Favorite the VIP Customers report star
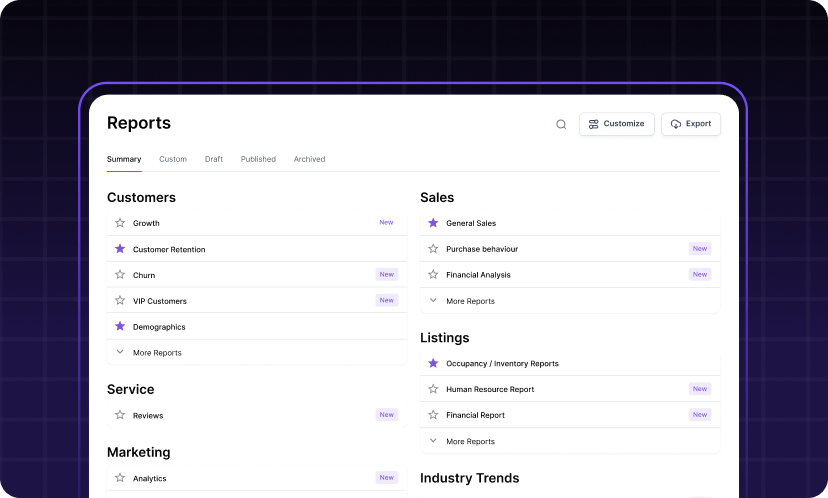This screenshot has width=828, height=498. coord(120,301)
